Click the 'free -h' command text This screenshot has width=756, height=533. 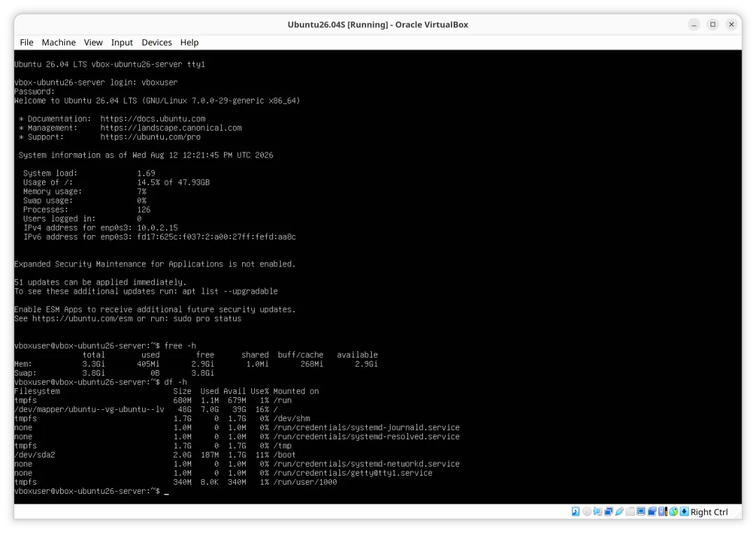coord(181,346)
